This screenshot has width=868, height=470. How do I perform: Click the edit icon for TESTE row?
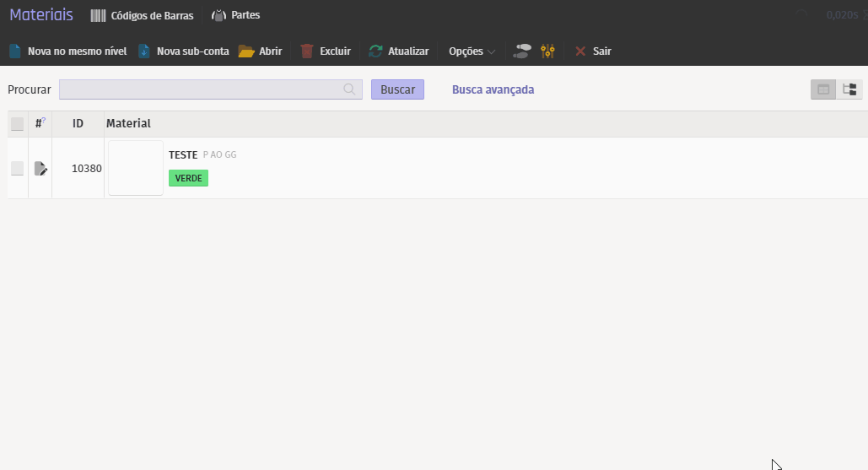pyautogui.click(x=40, y=169)
